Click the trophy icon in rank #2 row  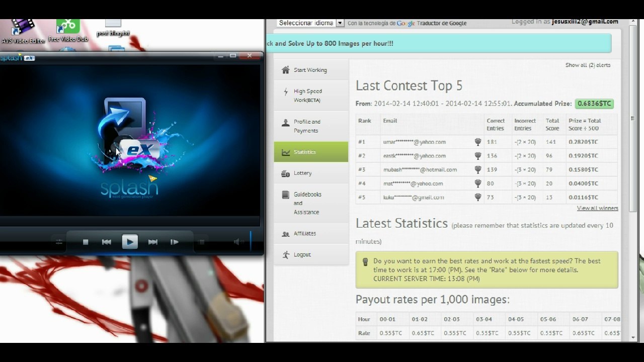click(x=478, y=156)
